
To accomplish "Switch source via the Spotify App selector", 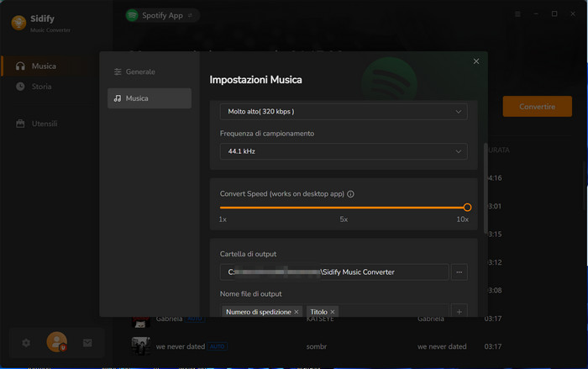I will coord(162,15).
